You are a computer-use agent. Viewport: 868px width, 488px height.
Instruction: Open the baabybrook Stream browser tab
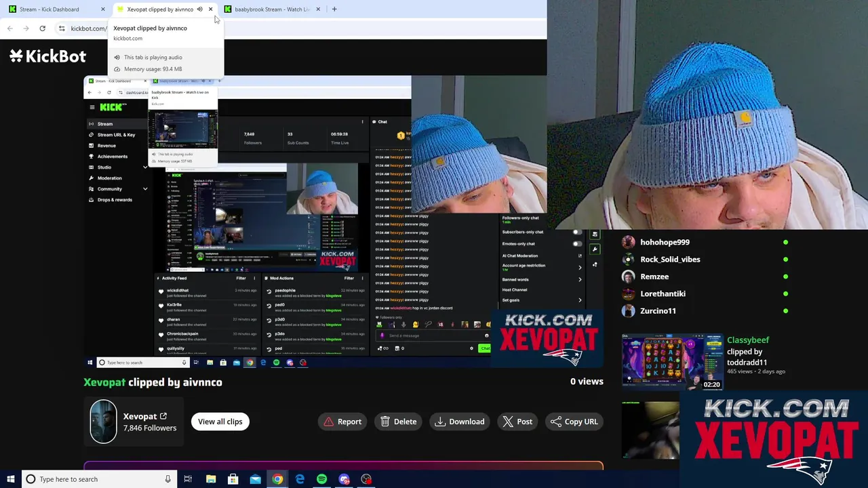271,9
